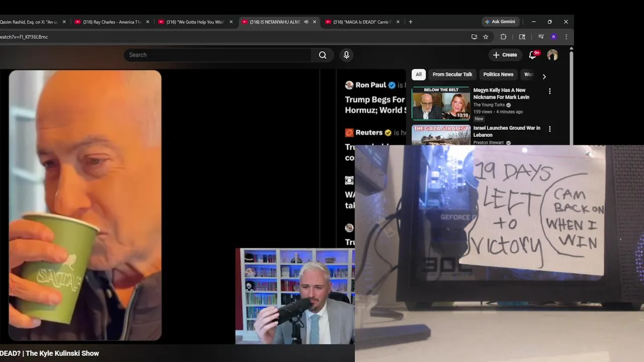Open Megyn Kelly Has A New Nickname title
The image size is (644, 362).
[x=501, y=94]
